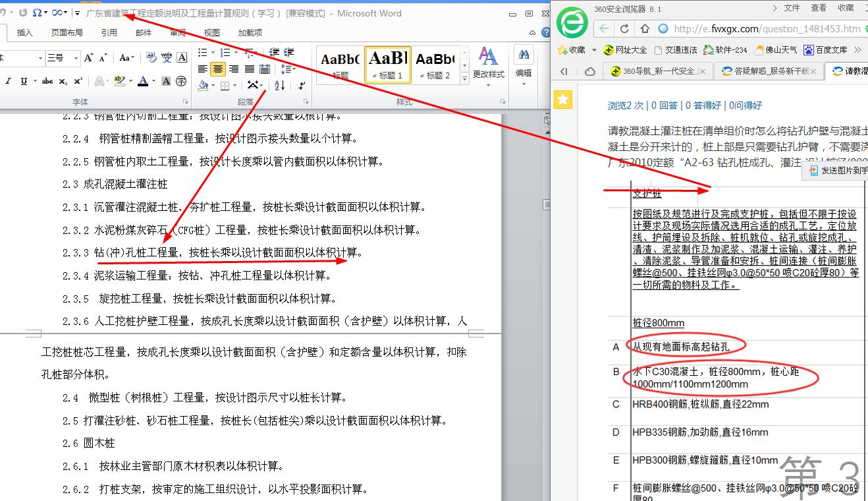Open the text effects glowing A button
This screenshot has height=501, width=868.
point(98,81)
